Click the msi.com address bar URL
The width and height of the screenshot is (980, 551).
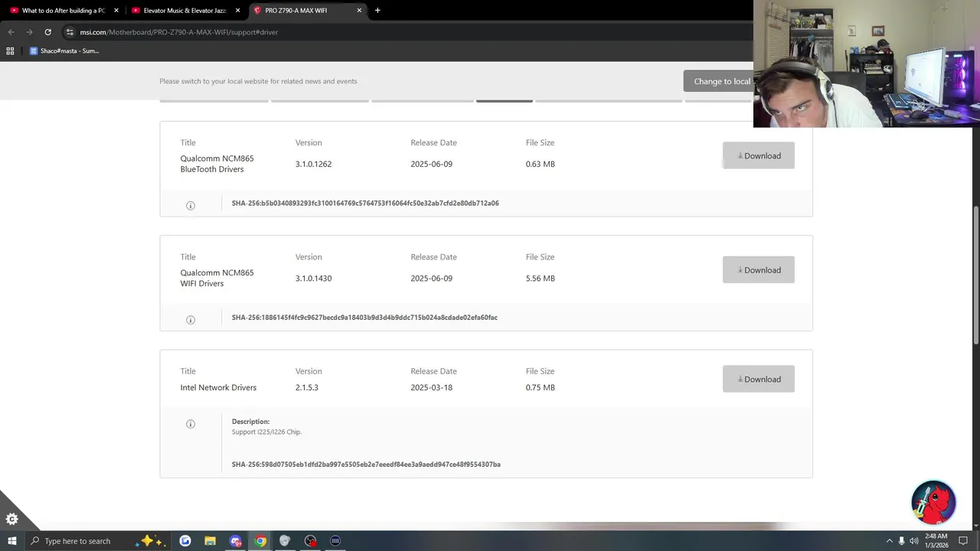pyautogui.click(x=179, y=32)
